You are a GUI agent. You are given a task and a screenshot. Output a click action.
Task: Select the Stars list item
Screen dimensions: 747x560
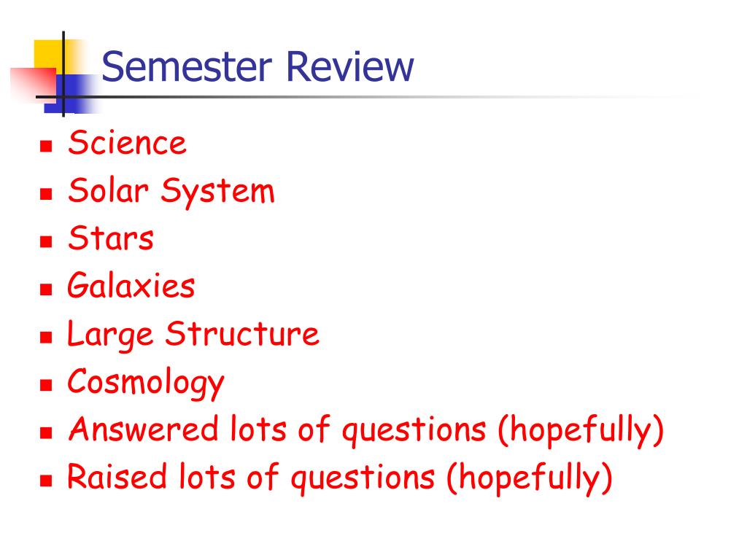pos(111,238)
